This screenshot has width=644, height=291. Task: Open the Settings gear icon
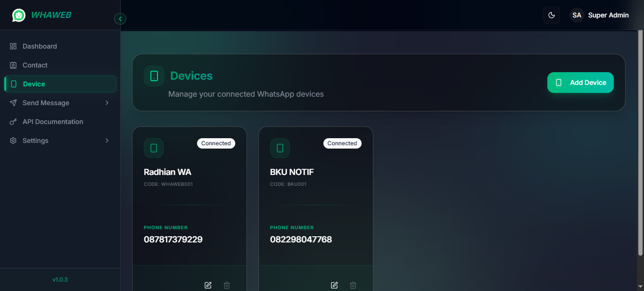(x=13, y=140)
